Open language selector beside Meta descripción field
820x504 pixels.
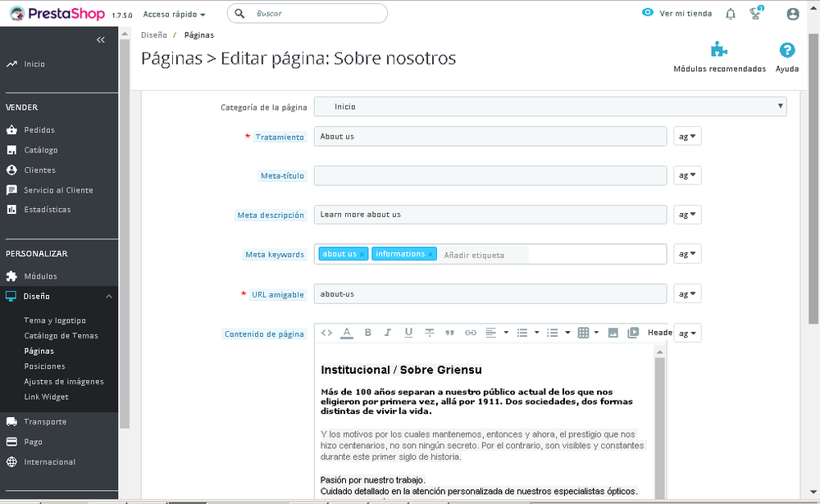[687, 215]
